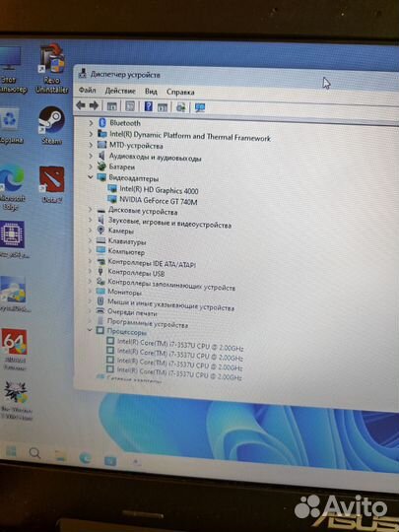Expand Дисковые устройства node
This screenshot has width=399, height=532.
tap(91, 209)
